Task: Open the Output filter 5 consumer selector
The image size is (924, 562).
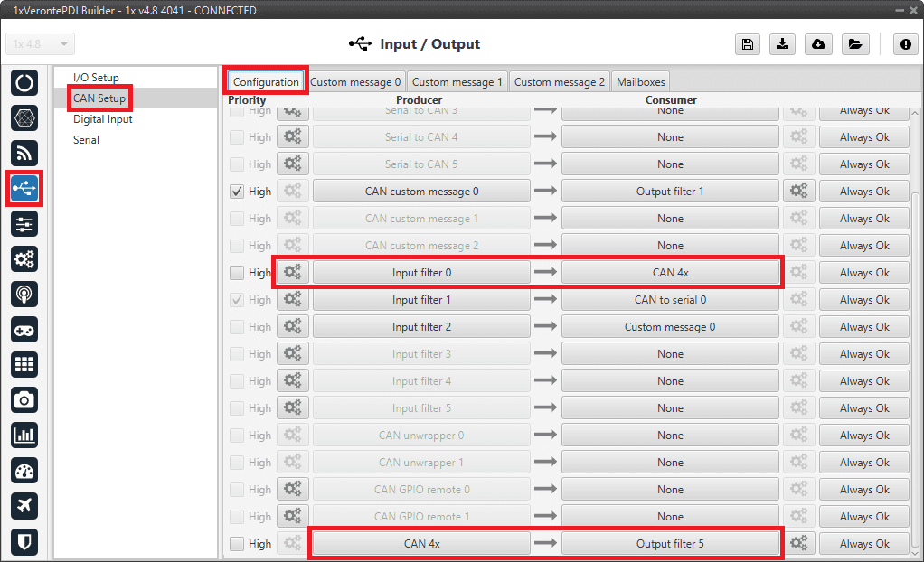Action: [x=670, y=544]
